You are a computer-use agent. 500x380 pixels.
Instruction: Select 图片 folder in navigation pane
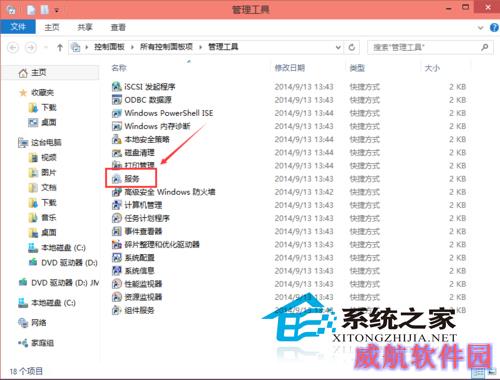pyautogui.click(x=49, y=172)
